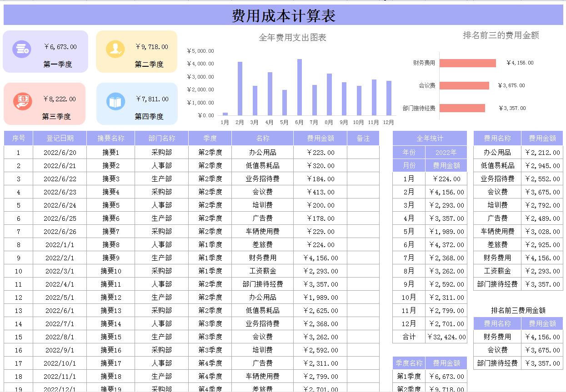This screenshot has height=392, width=566.
Task: Select the 2022年 year cell
Action: click(x=446, y=152)
